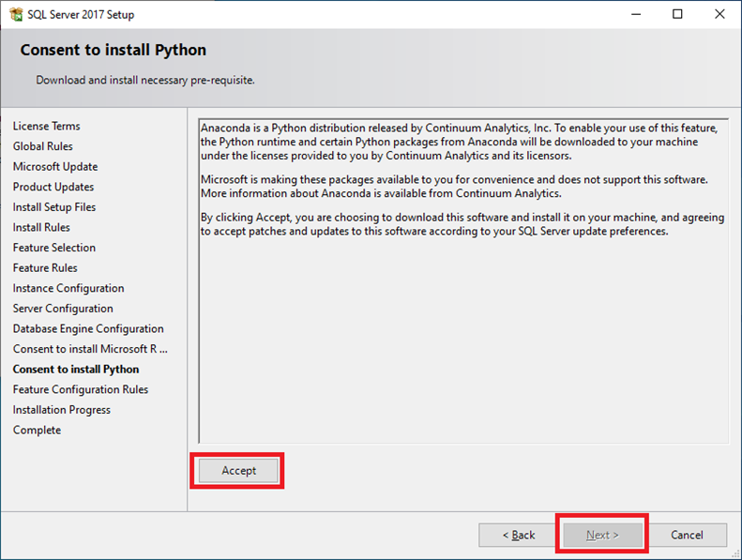This screenshot has height=560, width=742.
Task: Select Database Engine Configuration step
Action: (x=88, y=329)
